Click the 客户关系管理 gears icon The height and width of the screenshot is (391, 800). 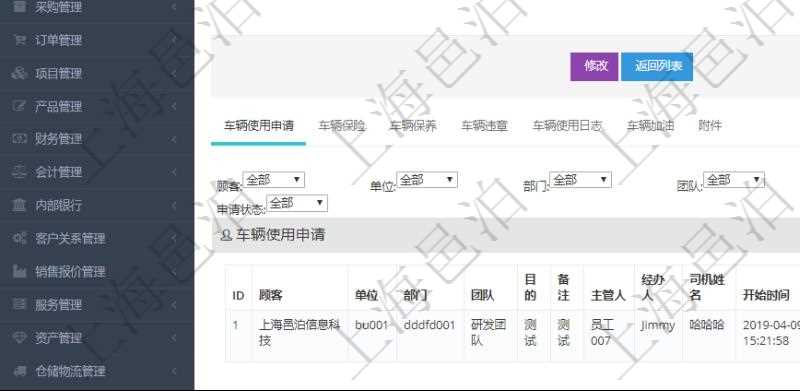tap(19, 238)
